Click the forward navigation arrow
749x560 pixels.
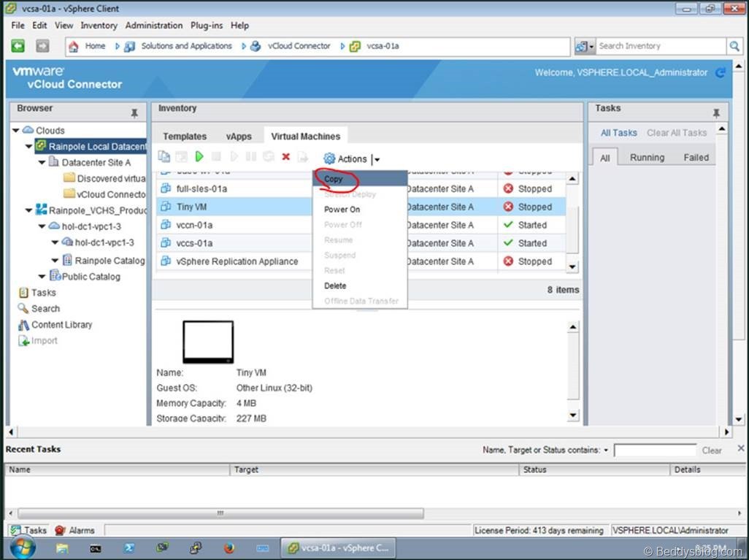pyautogui.click(x=42, y=46)
